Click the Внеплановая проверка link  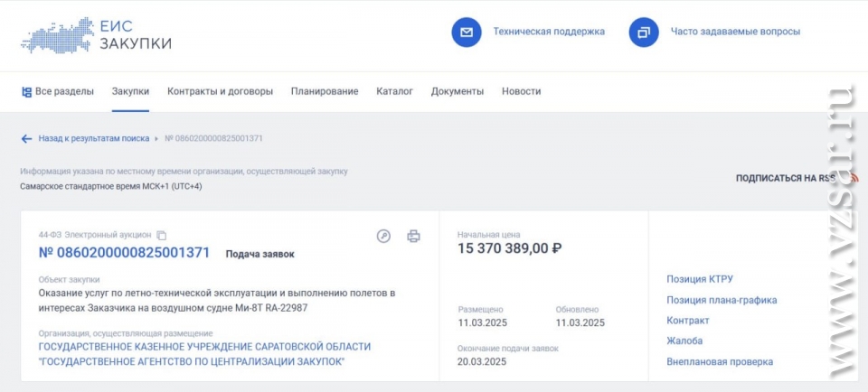click(720, 362)
